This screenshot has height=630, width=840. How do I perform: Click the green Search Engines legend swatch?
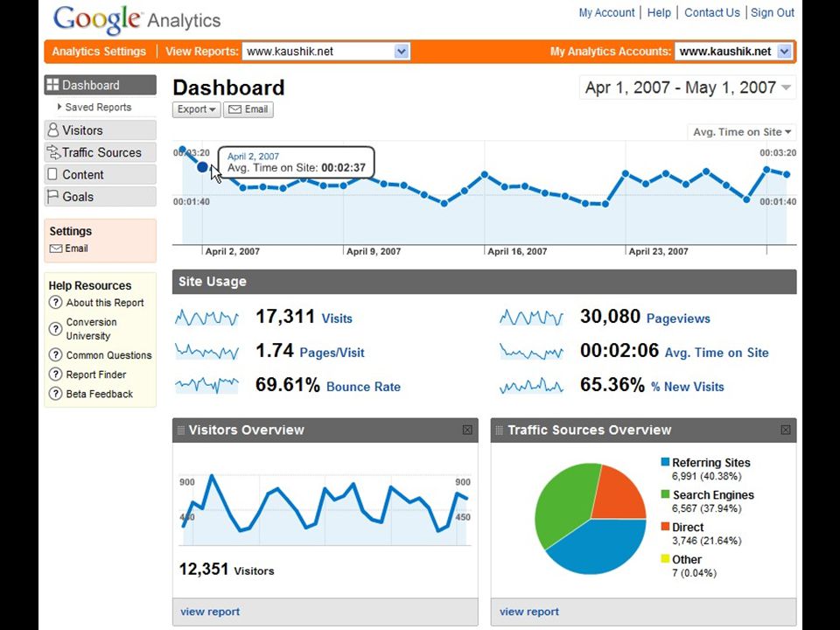[x=665, y=493]
